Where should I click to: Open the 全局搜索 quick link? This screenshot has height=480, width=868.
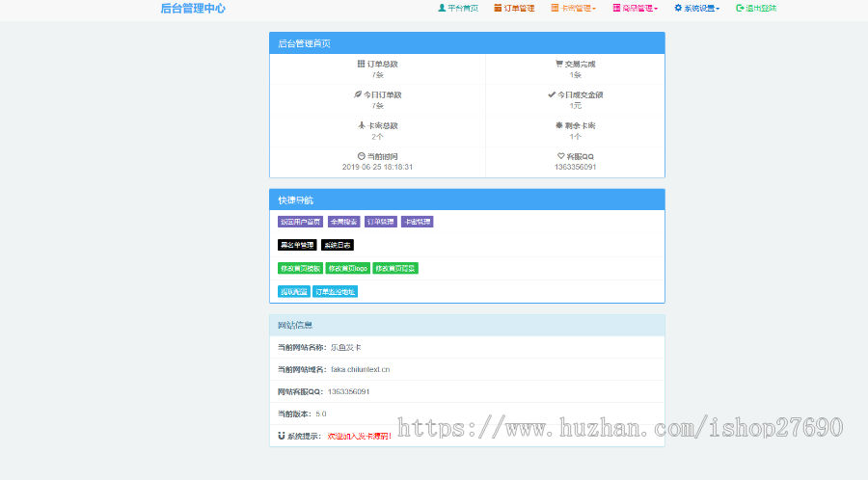click(x=343, y=222)
